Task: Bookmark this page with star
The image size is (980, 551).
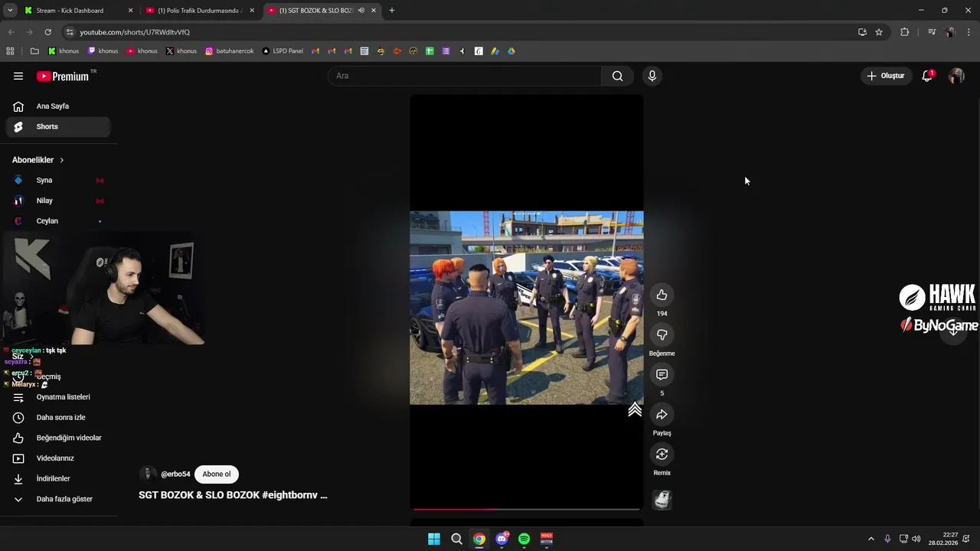Action: click(879, 32)
